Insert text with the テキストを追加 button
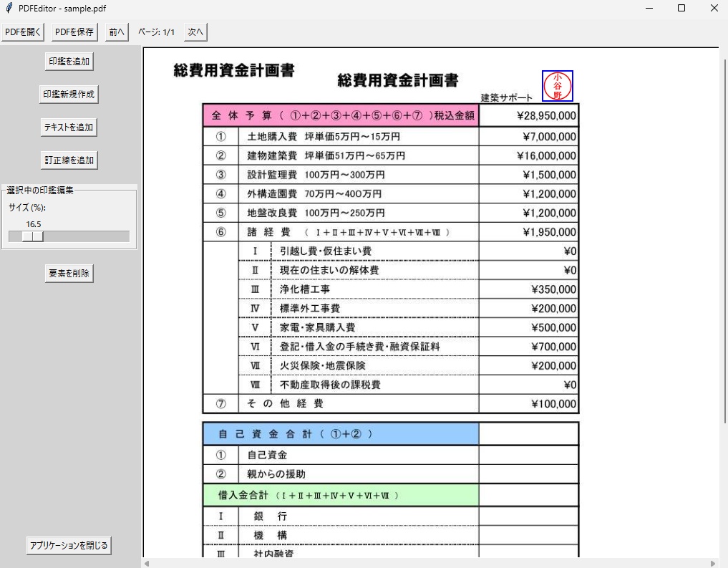The height and width of the screenshot is (568, 728). pyautogui.click(x=69, y=127)
